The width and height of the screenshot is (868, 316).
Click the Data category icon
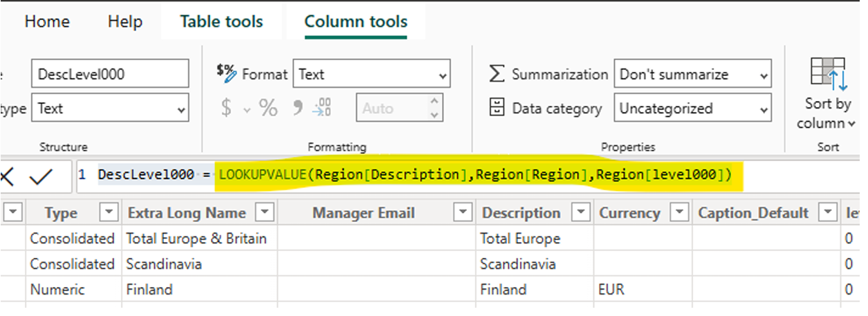point(497,108)
